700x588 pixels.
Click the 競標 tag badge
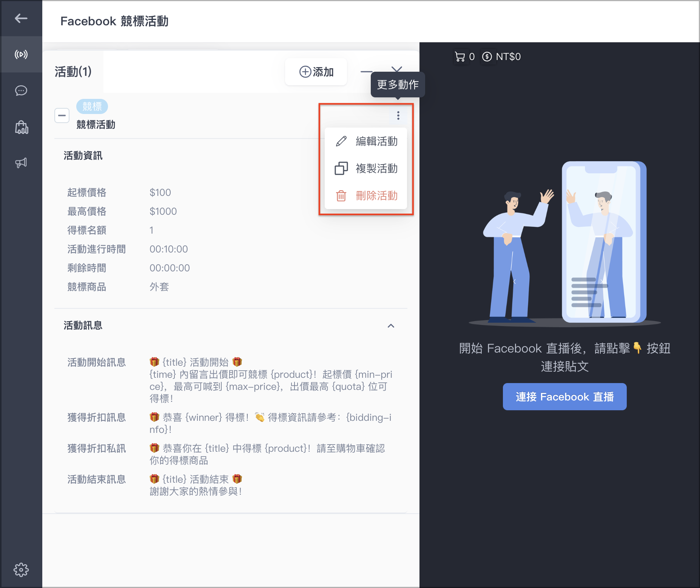point(92,106)
